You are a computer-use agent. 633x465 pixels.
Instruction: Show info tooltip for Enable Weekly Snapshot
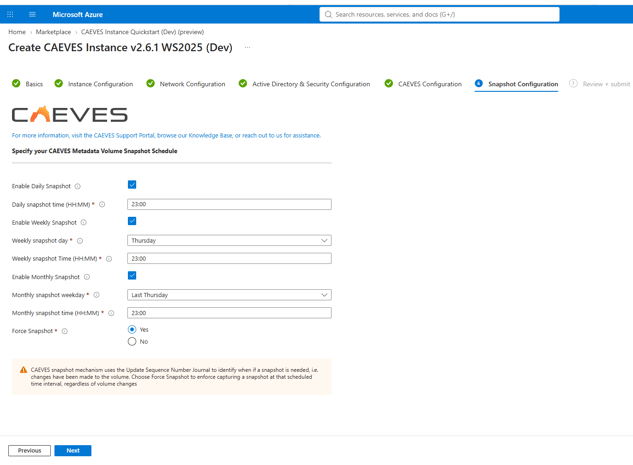tap(84, 223)
